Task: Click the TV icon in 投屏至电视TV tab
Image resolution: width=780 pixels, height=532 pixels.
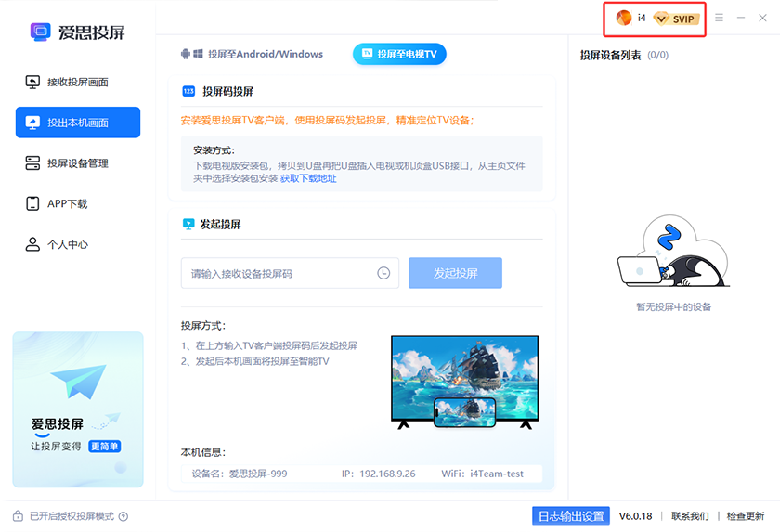Action: click(367, 54)
